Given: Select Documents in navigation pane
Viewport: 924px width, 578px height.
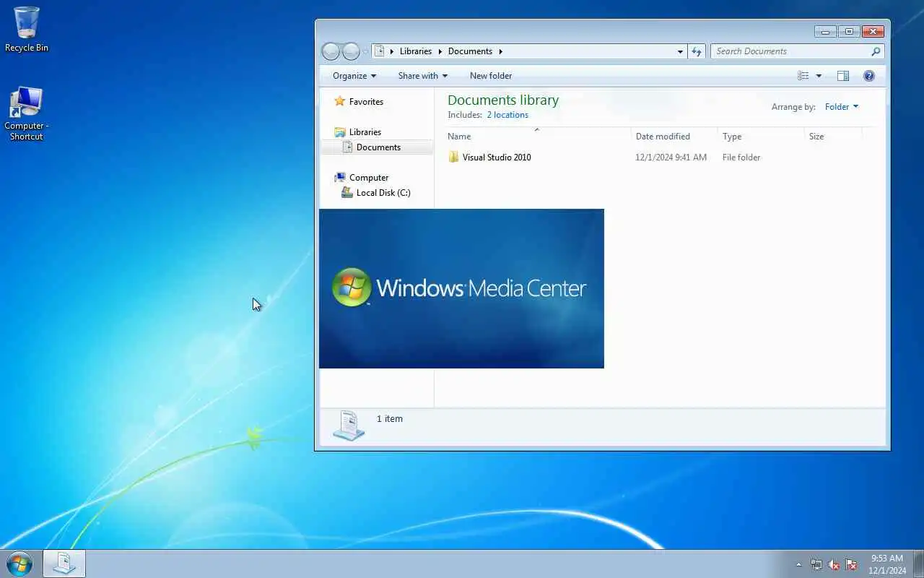Looking at the screenshot, I should point(378,147).
